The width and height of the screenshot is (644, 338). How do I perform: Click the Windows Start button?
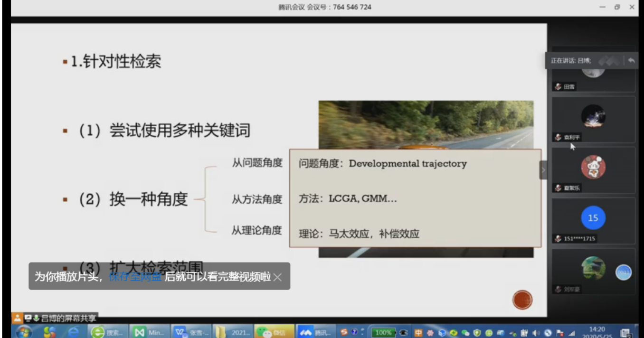pos(23,332)
